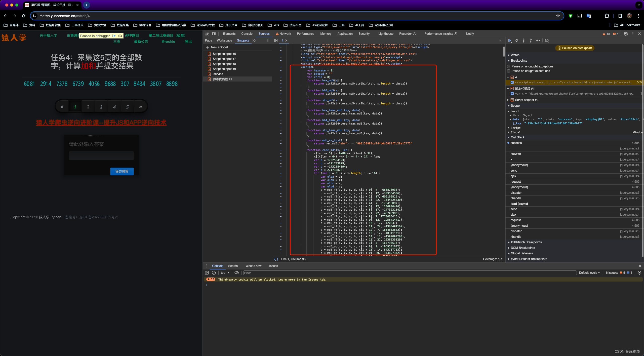Select the Page navigator tab
The width and height of the screenshot is (644, 356).
point(209,41)
